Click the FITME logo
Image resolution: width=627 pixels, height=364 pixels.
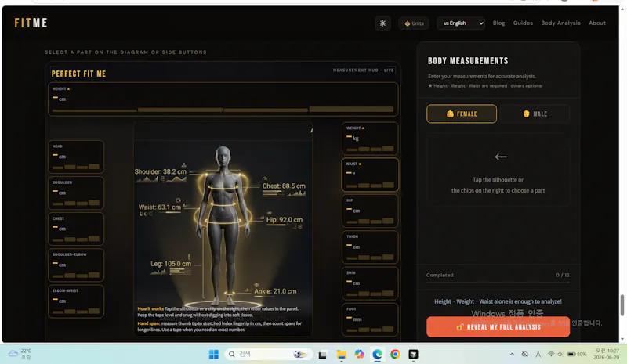coord(31,23)
